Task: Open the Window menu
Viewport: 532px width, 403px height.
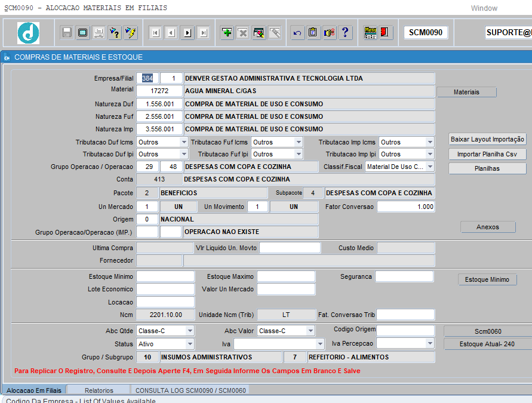Action: (x=484, y=8)
